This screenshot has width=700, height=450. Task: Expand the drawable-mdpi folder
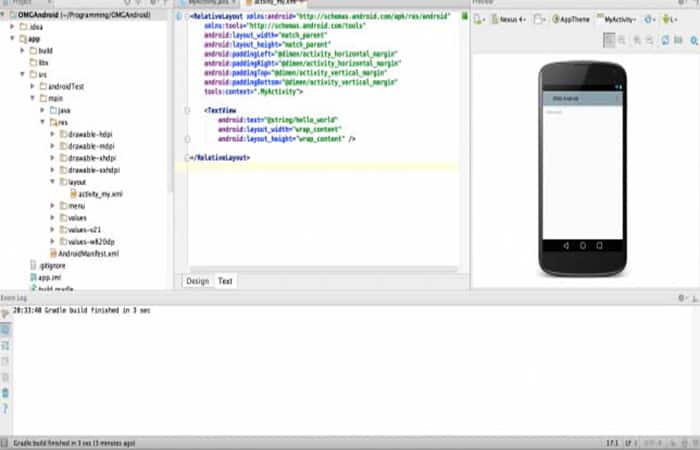coord(52,146)
